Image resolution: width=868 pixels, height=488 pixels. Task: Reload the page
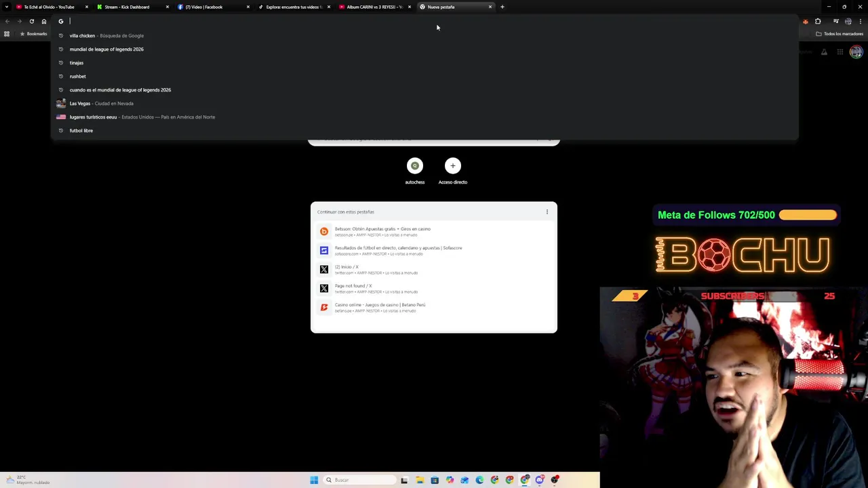[31, 21]
